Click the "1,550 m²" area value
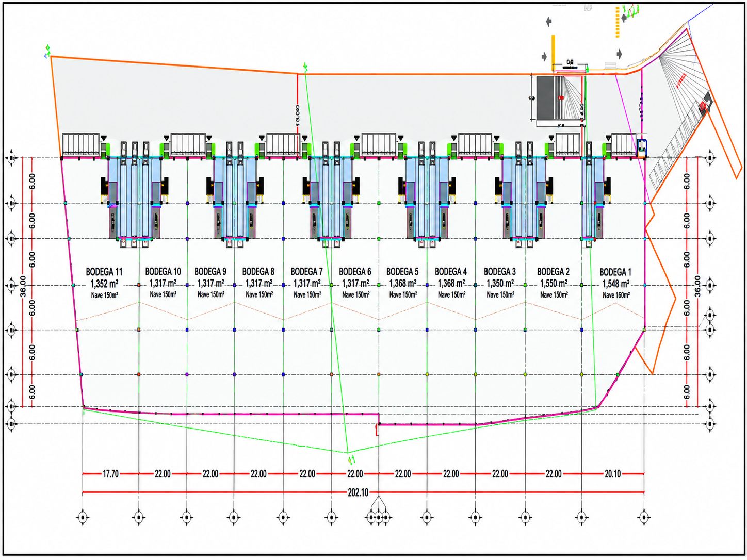Viewport: 747px width, 560px height. [554, 283]
